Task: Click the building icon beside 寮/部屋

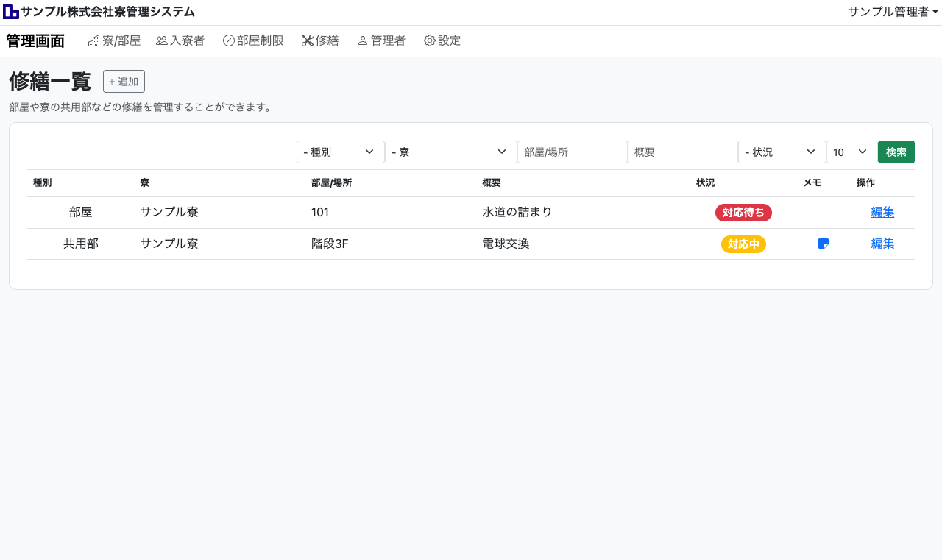Action: (x=93, y=41)
